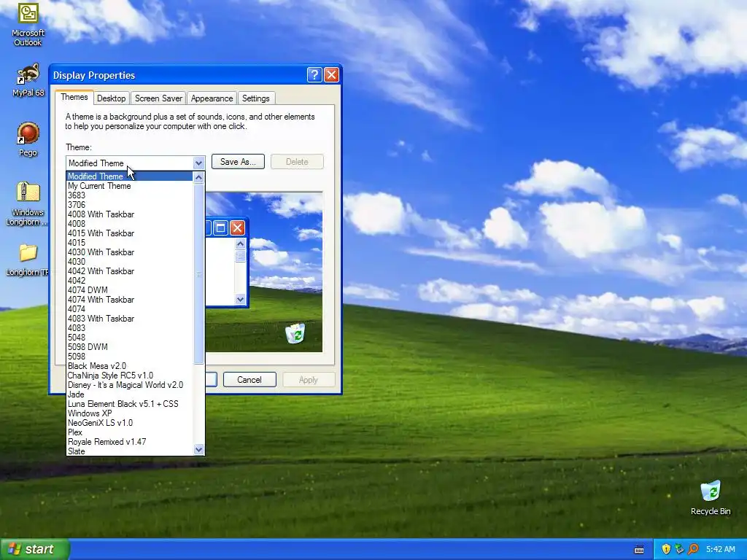Click the theme list scroll-up arrow
This screenshot has height=560, width=747.
(x=198, y=178)
